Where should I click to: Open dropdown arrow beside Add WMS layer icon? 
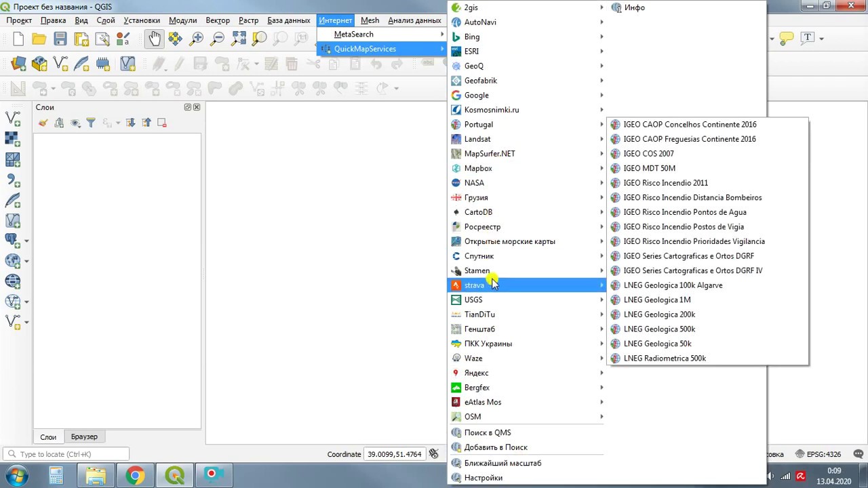pyautogui.click(x=26, y=261)
